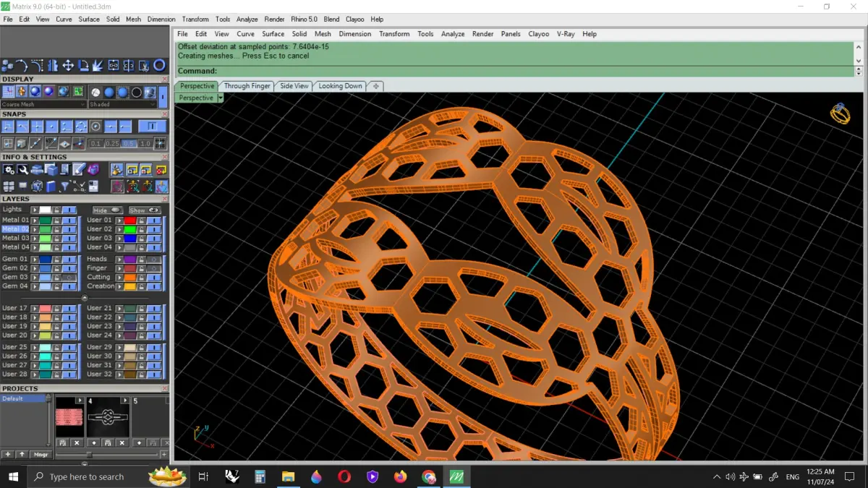The image size is (868, 488).
Task: Click the Windows Start button
Action: tap(13, 476)
